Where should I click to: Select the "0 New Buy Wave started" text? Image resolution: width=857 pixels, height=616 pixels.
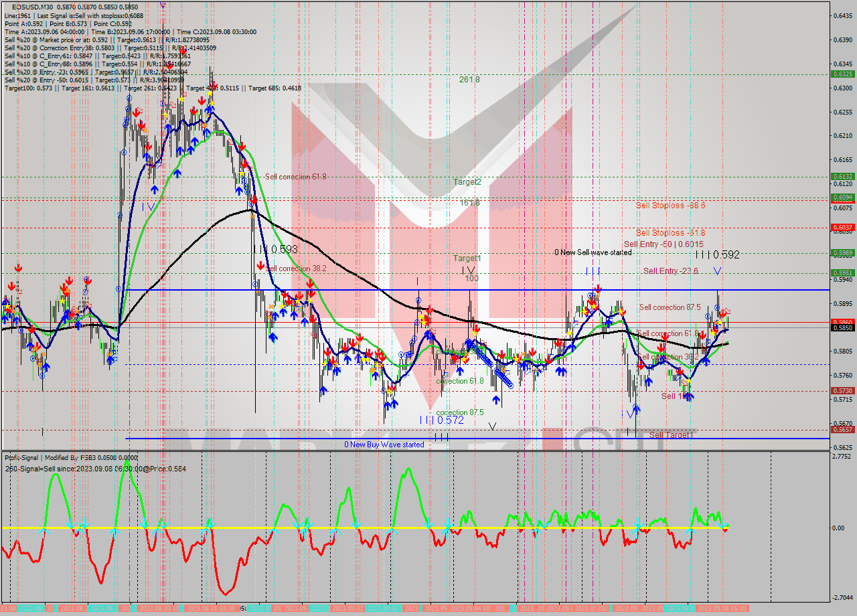[x=385, y=444]
